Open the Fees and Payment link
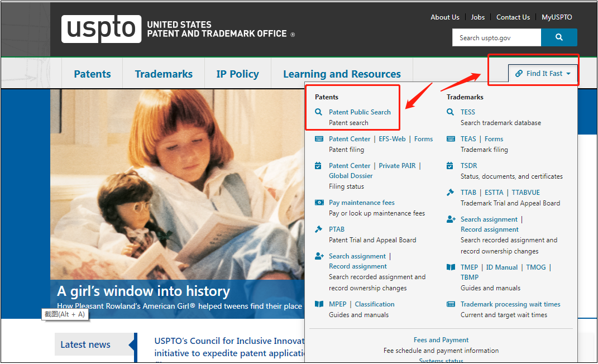 [441, 340]
